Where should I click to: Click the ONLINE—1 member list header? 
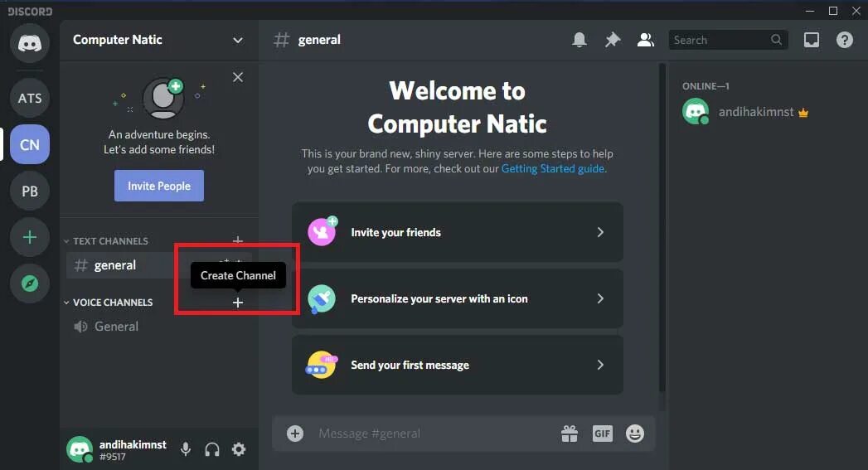point(706,86)
